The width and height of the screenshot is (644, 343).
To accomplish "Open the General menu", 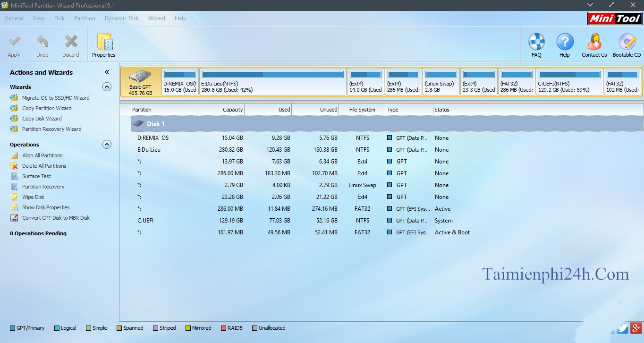I will (x=14, y=18).
